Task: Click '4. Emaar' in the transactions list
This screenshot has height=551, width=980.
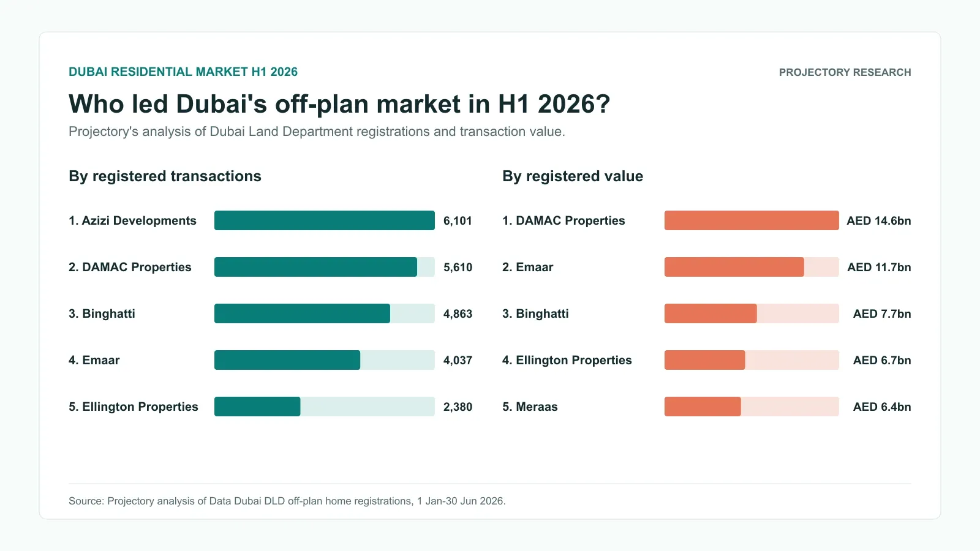Action: click(x=94, y=360)
